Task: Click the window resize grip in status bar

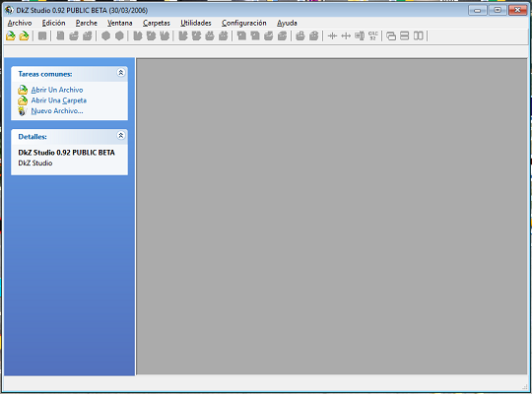Action: click(x=524, y=387)
